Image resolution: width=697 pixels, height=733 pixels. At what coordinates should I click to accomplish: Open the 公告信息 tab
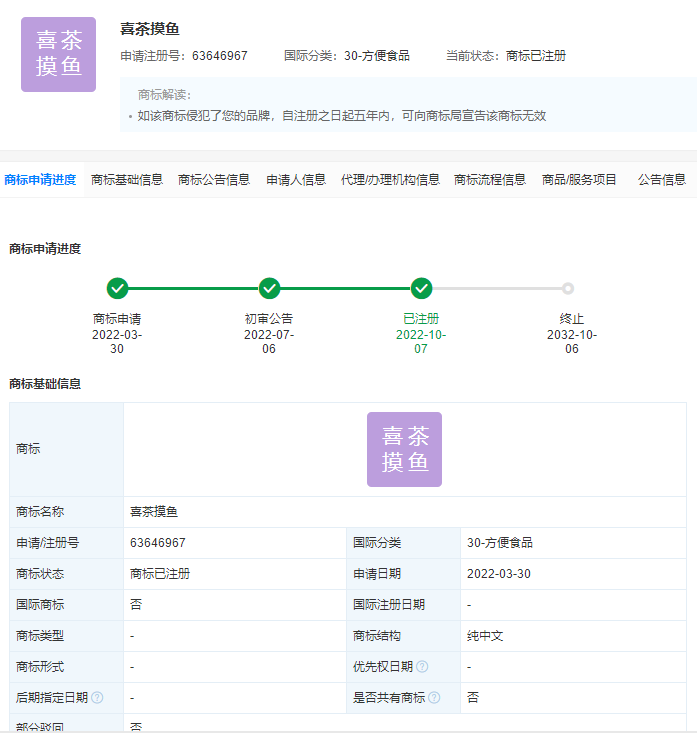(662, 180)
